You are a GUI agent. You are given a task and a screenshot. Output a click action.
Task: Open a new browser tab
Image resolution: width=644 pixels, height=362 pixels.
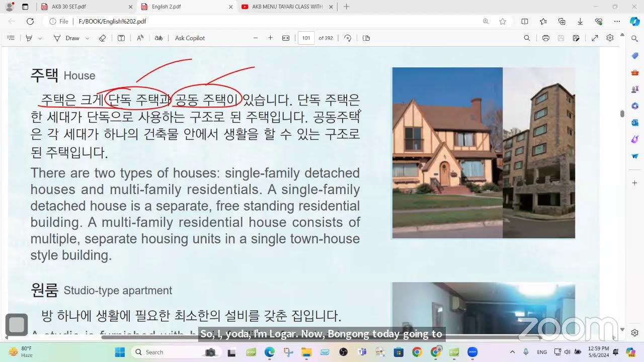[x=346, y=7]
